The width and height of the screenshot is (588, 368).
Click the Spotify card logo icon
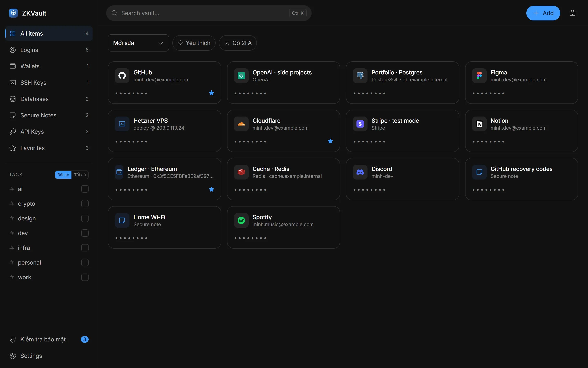[x=241, y=220]
